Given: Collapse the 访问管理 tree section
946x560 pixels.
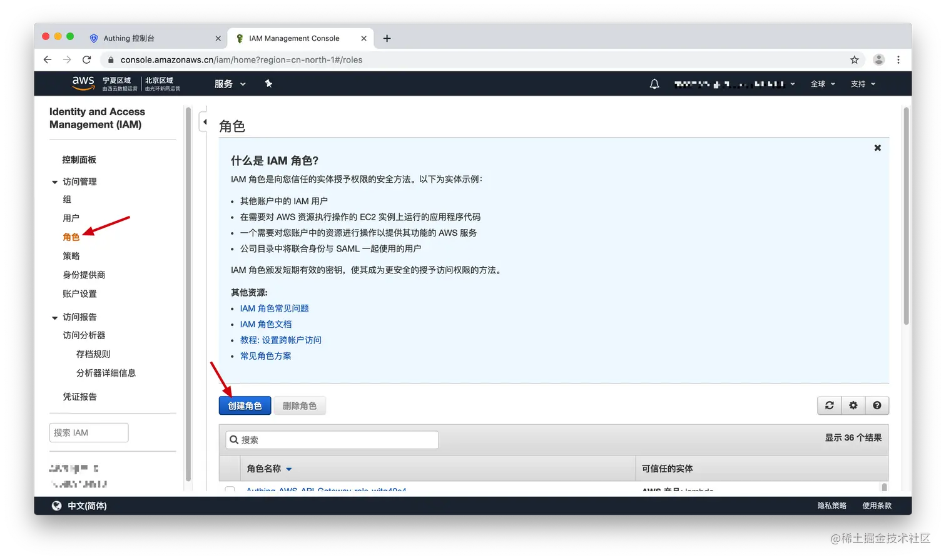Looking at the screenshot, I should (54, 182).
